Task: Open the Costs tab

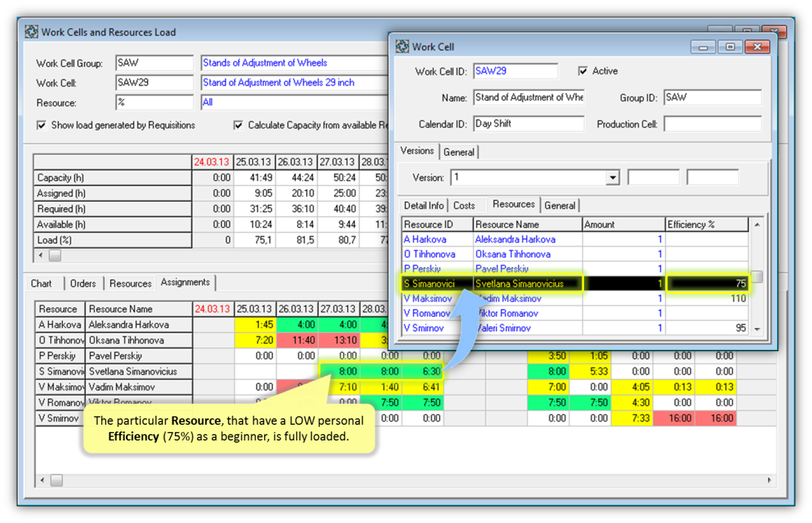Action: (x=464, y=206)
